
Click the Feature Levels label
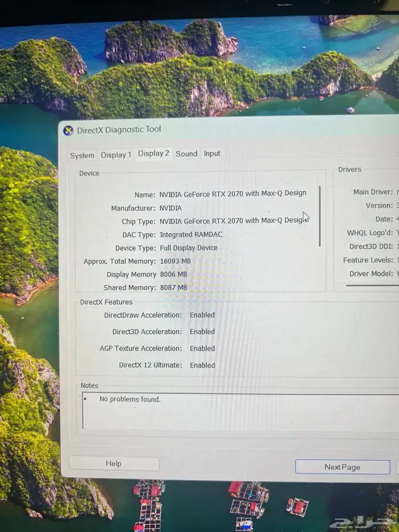pos(368,260)
